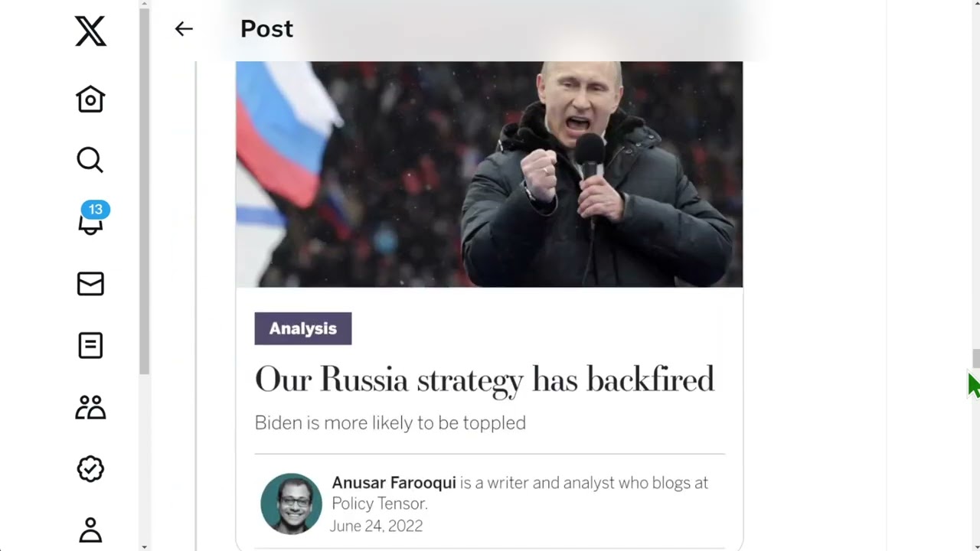
Task: Click the sidebar scroll up arrow
Action: coord(145,5)
